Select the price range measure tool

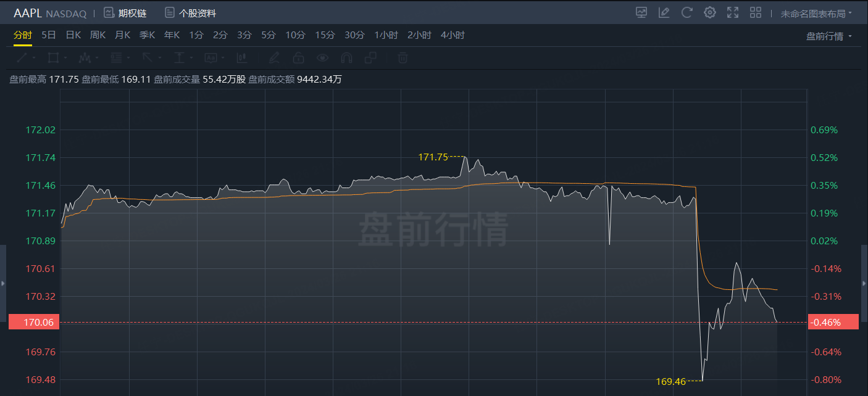tap(179, 58)
